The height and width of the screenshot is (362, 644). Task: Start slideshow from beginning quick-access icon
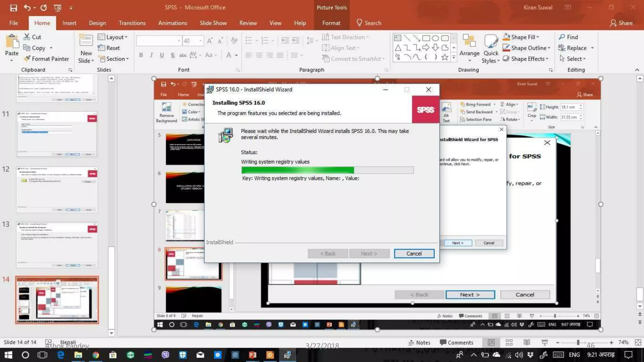[58, 8]
